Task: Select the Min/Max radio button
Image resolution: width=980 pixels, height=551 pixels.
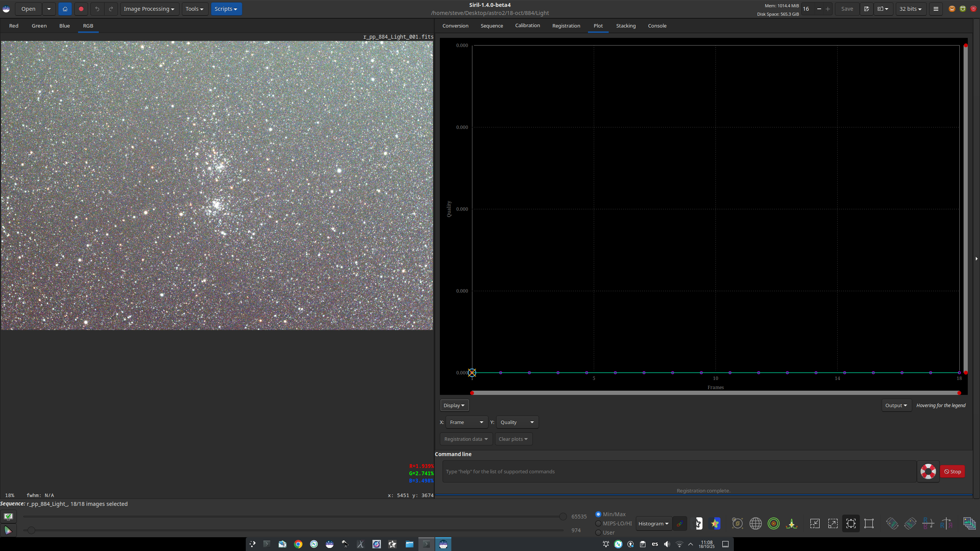Action: [x=598, y=514]
